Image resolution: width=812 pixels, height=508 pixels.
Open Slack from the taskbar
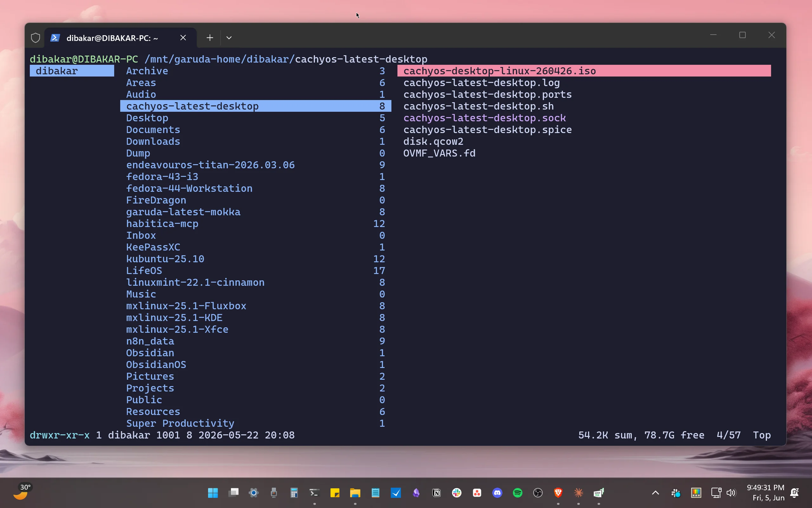[x=457, y=493]
